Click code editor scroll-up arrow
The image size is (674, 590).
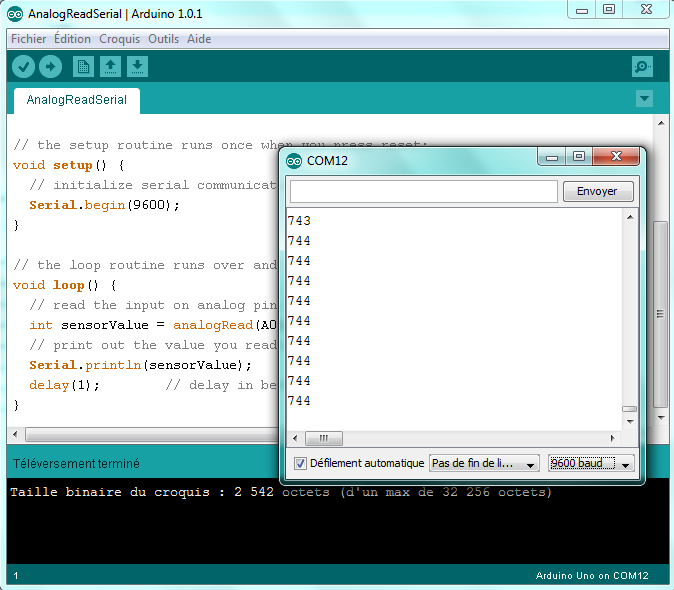pyautogui.click(x=661, y=123)
